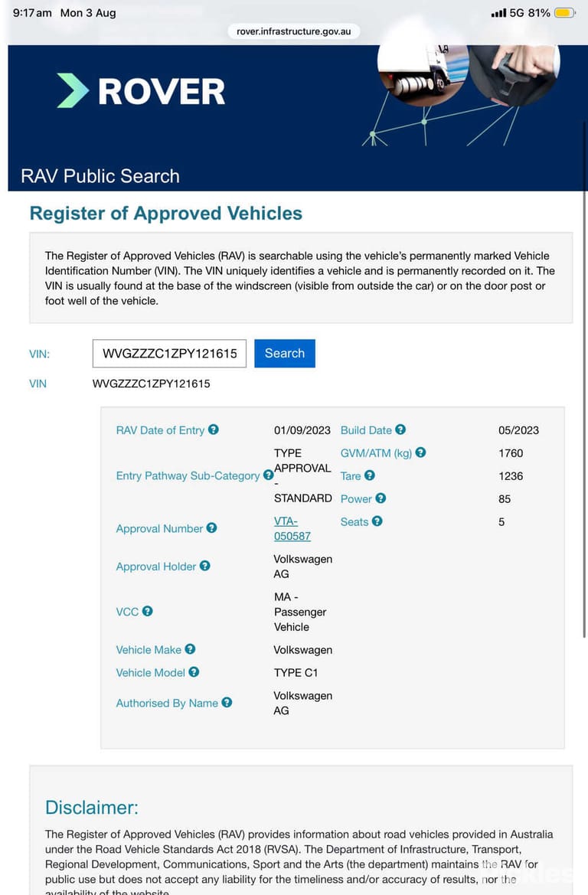
Task: Click the Entry Pathway Sub-Category label
Action: 188,475
